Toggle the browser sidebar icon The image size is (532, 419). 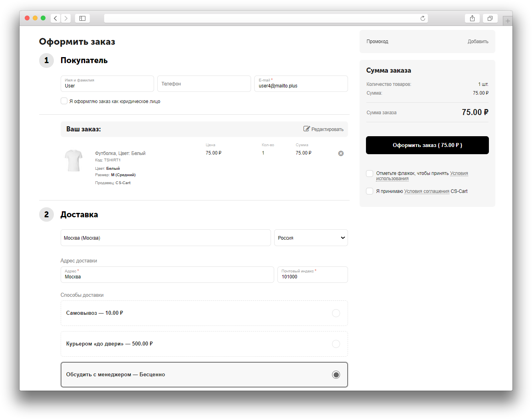pyautogui.click(x=82, y=18)
